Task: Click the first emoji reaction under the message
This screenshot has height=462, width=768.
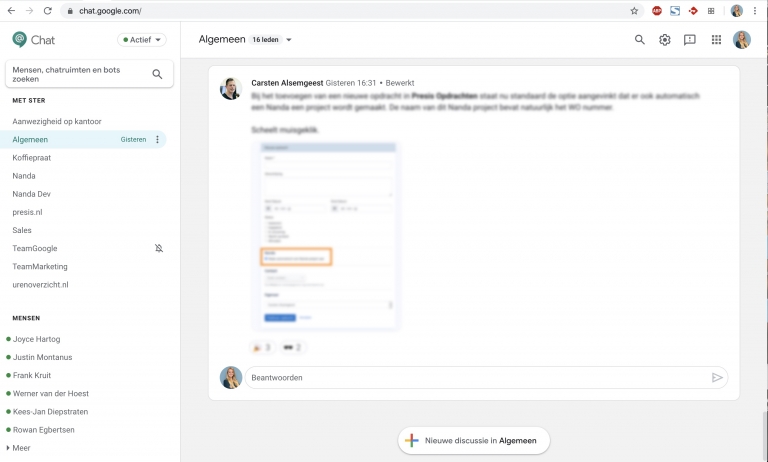Action: click(262, 347)
